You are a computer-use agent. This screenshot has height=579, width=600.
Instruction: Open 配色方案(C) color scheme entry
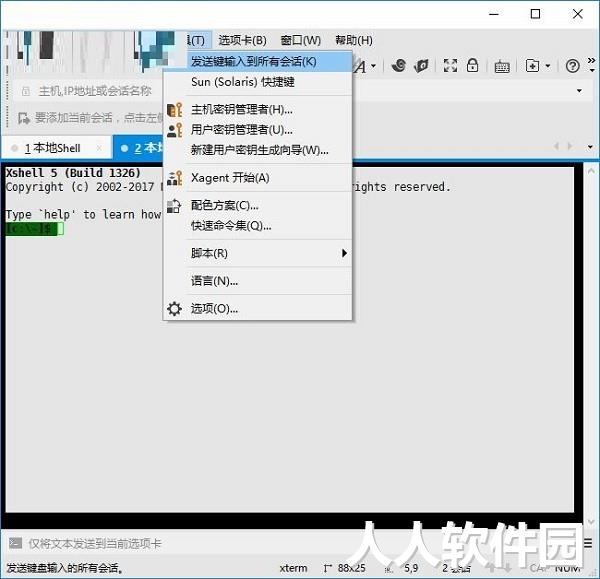point(258,206)
